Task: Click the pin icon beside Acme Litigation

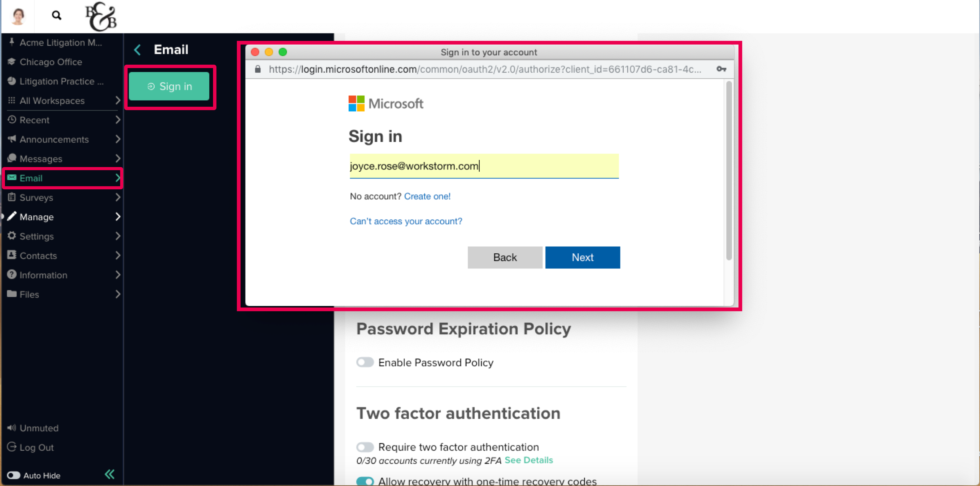Action: pyautogui.click(x=12, y=42)
